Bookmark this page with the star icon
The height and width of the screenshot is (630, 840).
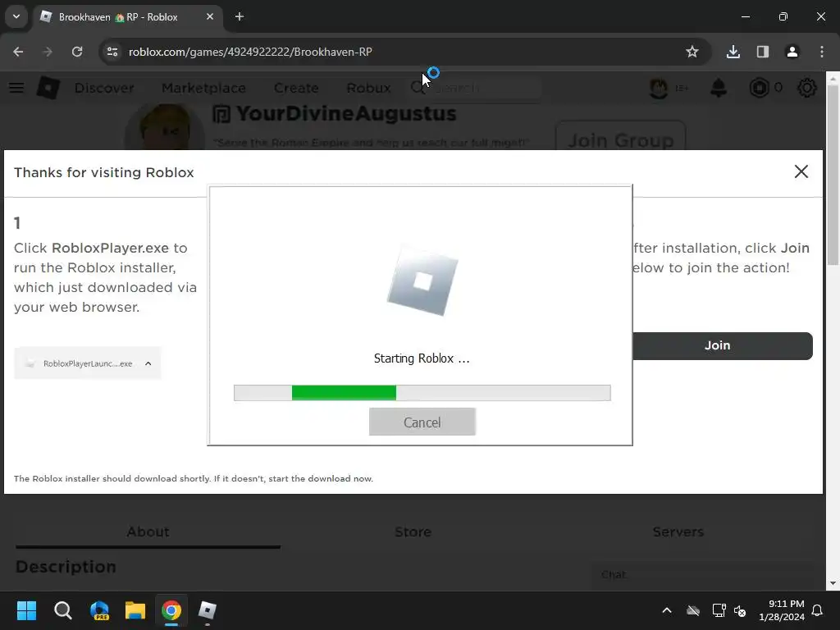click(692, 52)
